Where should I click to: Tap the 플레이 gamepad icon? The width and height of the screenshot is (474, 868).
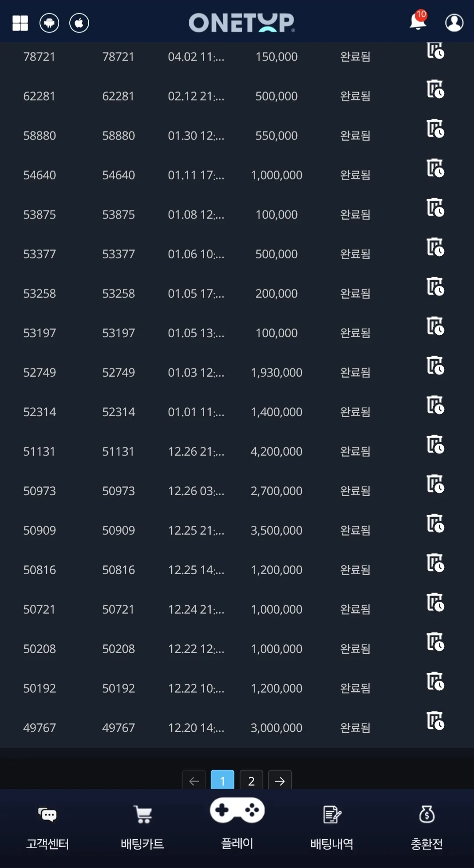coord(237,810)
